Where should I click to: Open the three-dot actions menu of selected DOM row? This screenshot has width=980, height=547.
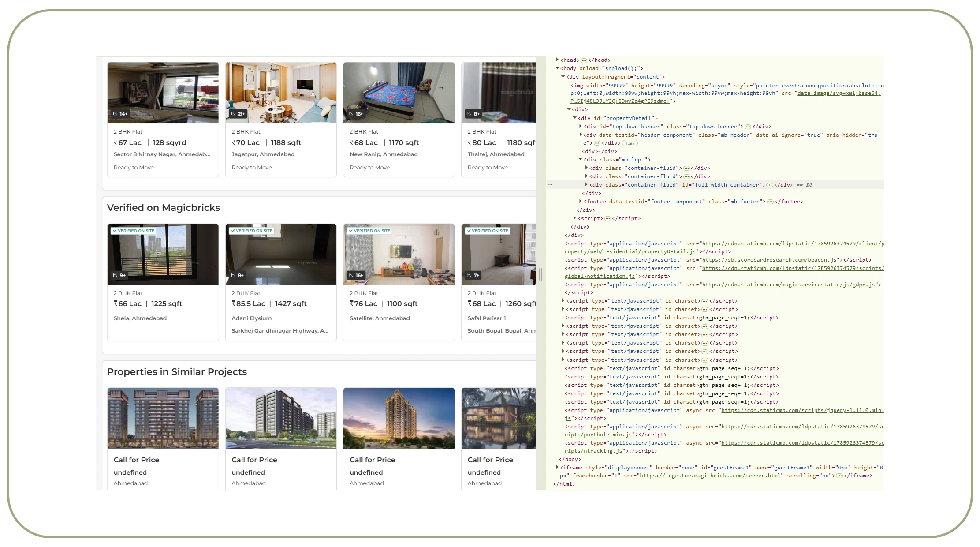[550, 184]
